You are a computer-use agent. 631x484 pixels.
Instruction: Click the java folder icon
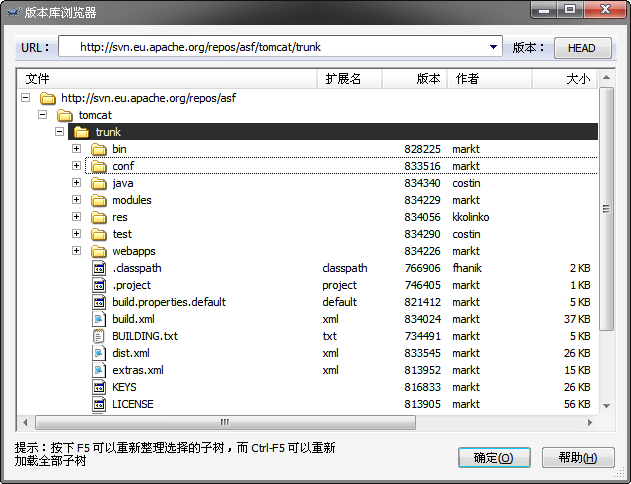[x=99, y=183]
